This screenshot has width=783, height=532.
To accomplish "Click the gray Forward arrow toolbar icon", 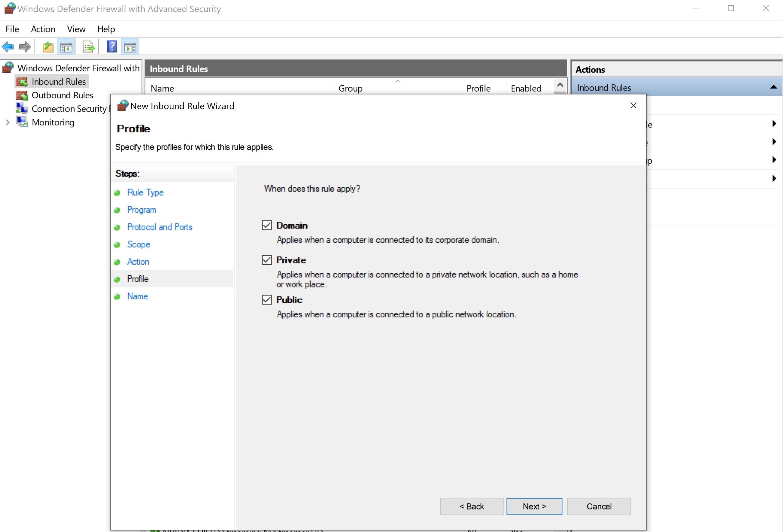I will [25, 47].
